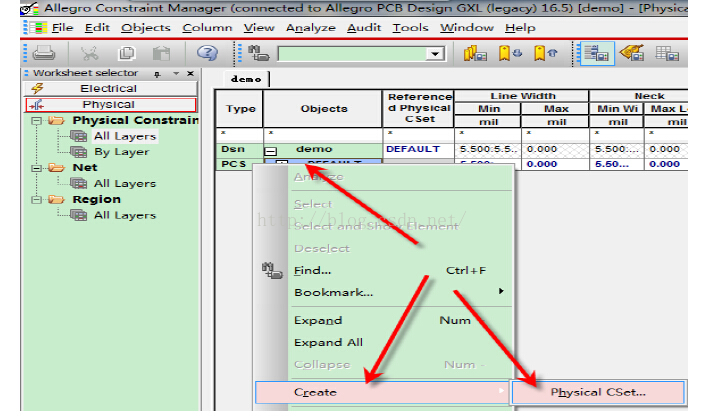This screenshot has height=419, width=704.
Task: Pin the Worksheet selector panel
Action: (x=159, y=74)
